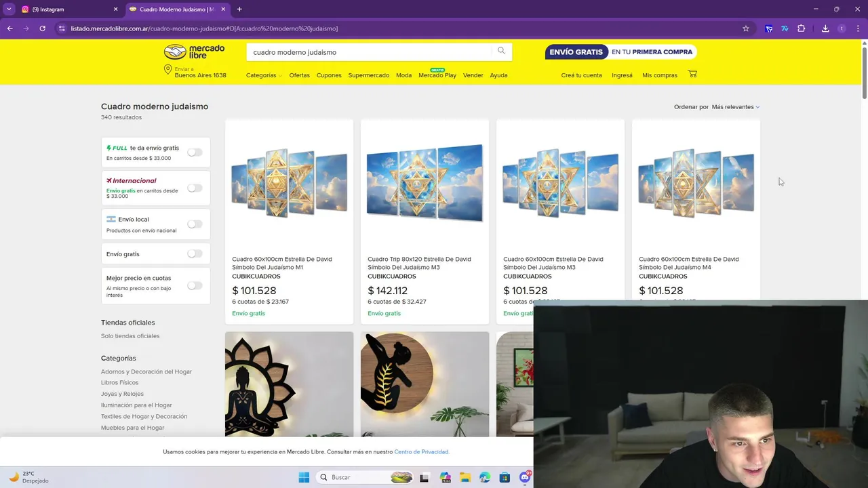
Task: Open Adornos y Decoración del Hogar category
Action: [146, 371]
